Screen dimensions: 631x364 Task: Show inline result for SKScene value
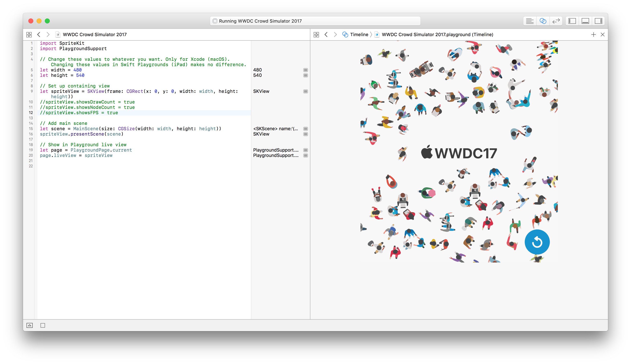pos(305,129)
